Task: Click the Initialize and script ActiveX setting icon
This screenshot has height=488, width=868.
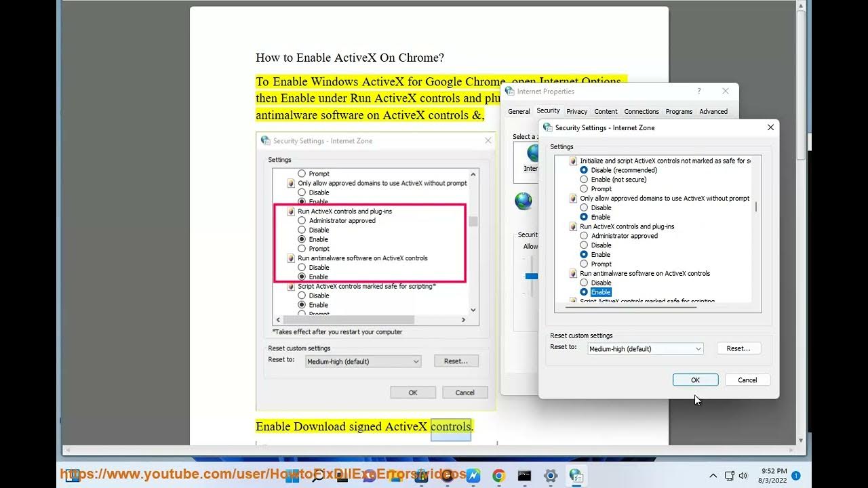Action: tap(574, 161)
